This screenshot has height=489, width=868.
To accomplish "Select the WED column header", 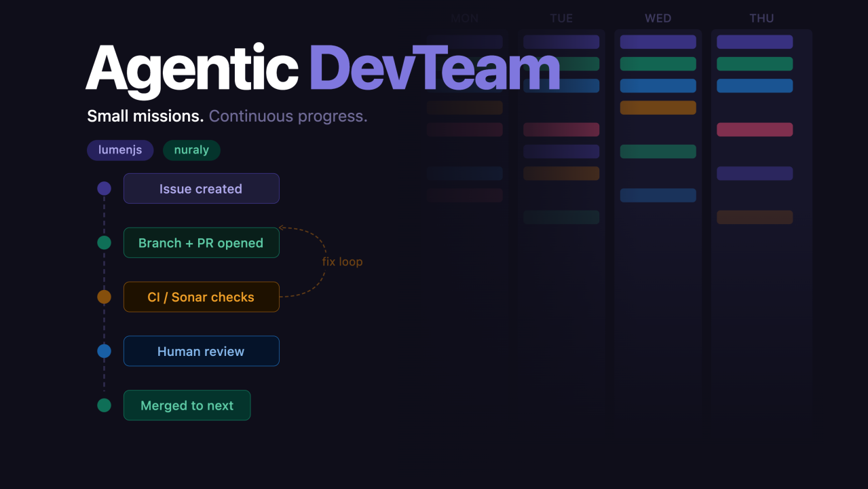I will [658, 18].
